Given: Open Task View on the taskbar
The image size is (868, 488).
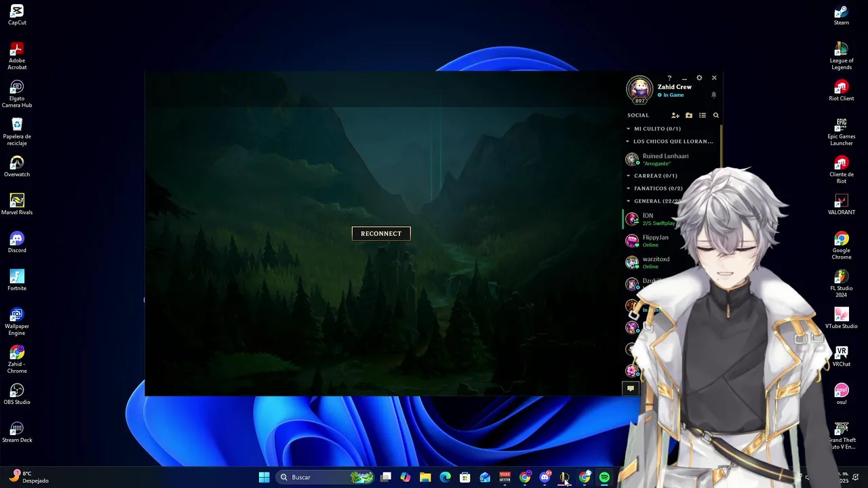Looking at the screenshot, I should tap(386, 477).
